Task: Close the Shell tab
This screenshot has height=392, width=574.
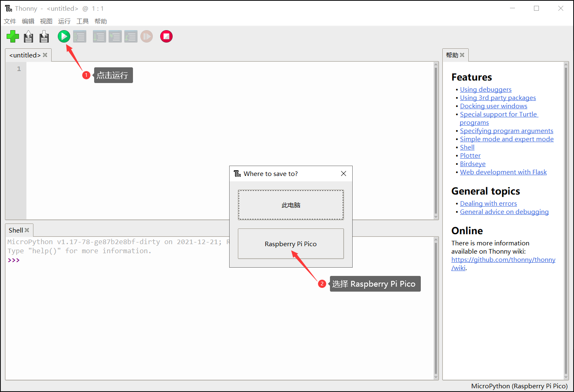Action: tap(27, 230)
